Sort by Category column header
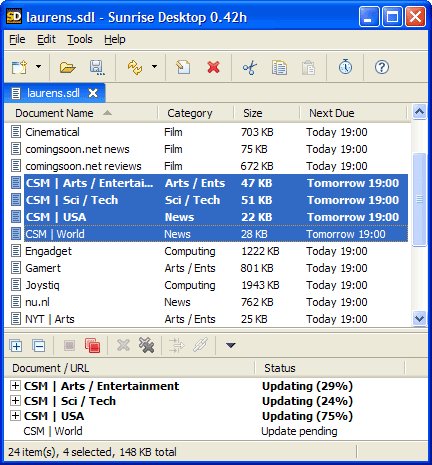The height and width of the screenshot is (465, 432). point(190,113)
